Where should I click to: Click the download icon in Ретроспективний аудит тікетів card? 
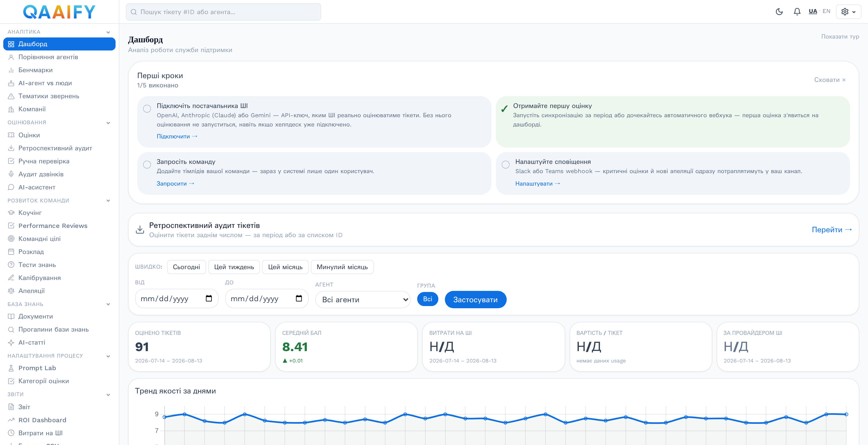[x=140, y=230]
